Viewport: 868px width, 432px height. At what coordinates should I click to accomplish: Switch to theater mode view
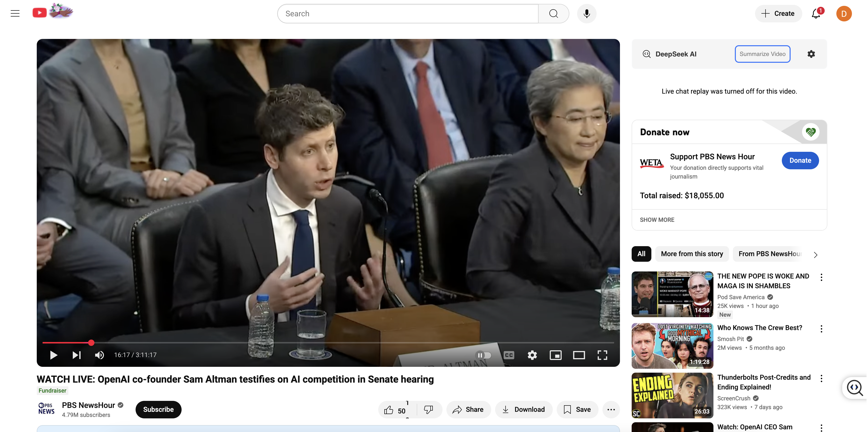(579, 355)
